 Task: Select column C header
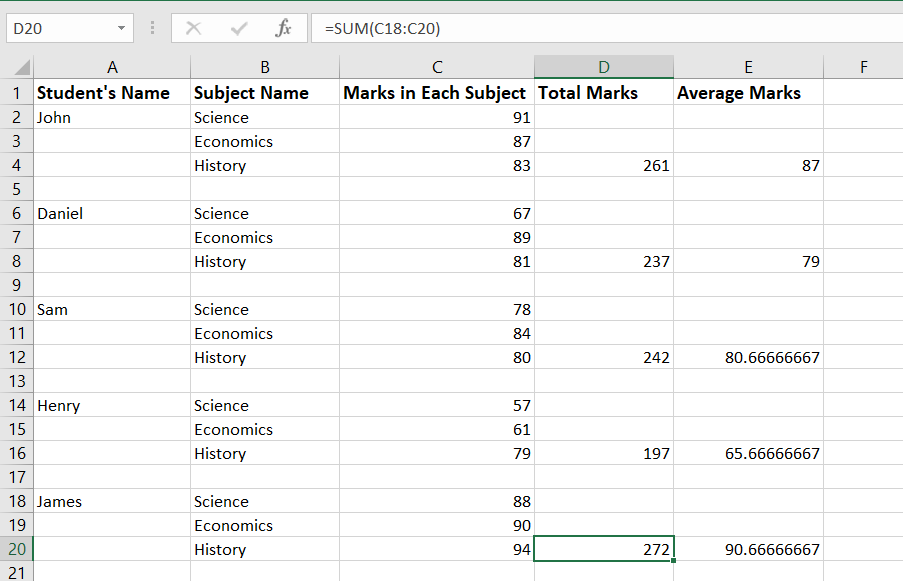(x=437, y=67)
